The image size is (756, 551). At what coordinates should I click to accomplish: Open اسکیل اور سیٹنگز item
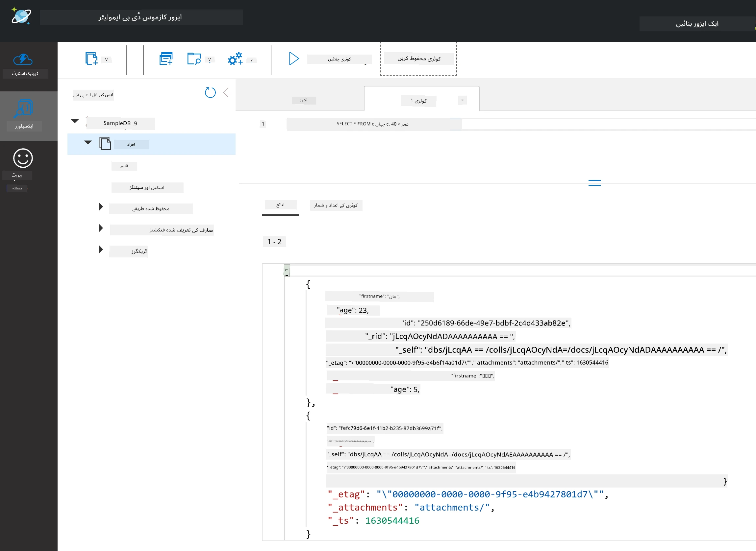coord(147,187)
